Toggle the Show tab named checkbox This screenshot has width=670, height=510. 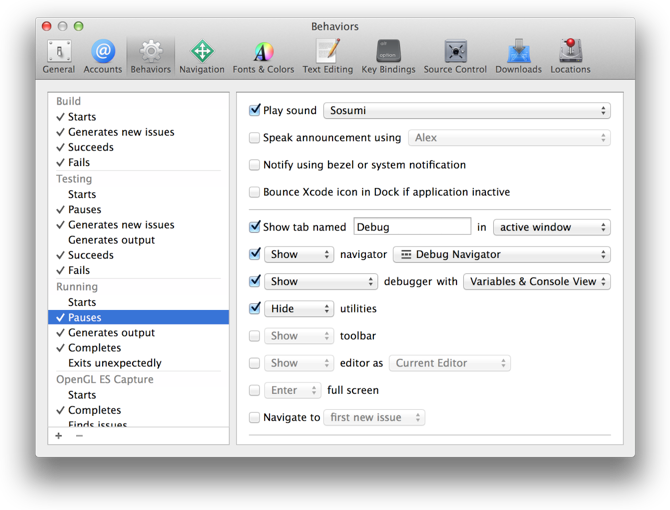pos(255,227)
